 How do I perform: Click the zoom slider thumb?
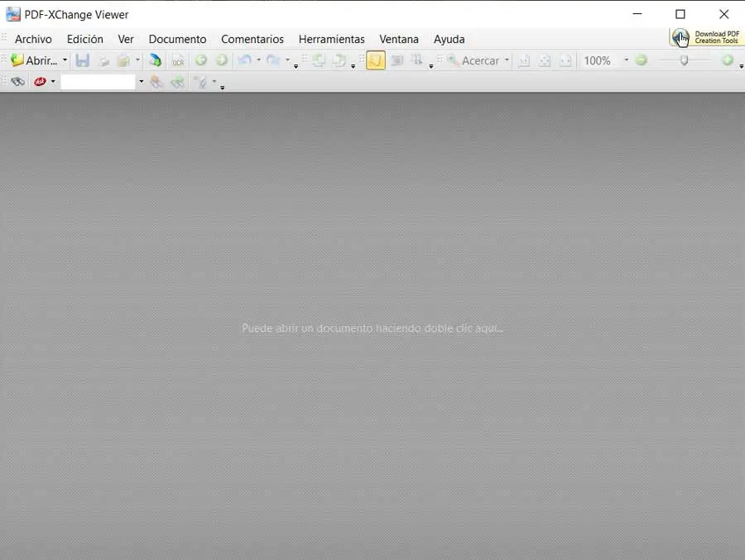tap(685, 60)
